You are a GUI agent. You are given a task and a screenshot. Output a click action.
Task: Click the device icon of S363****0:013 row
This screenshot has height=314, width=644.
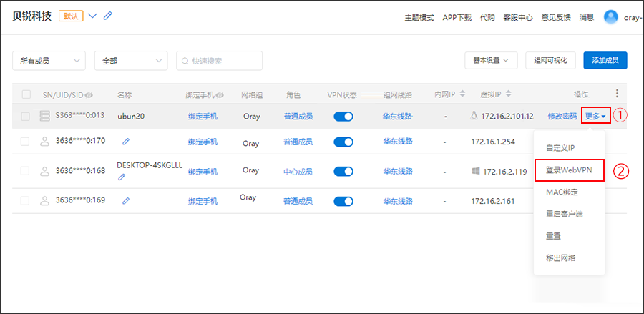44,116
